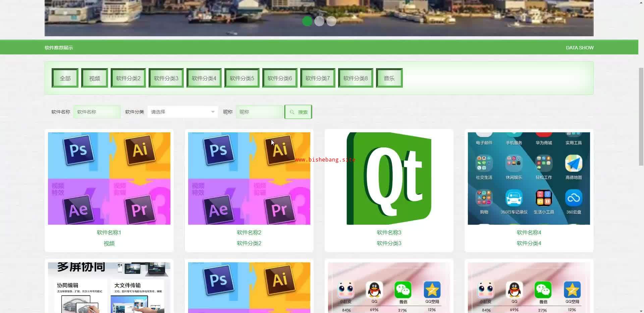This screenshot has height=313, width=644.
Task: Filter by the 软件分类3 tab
Action: 166,78
